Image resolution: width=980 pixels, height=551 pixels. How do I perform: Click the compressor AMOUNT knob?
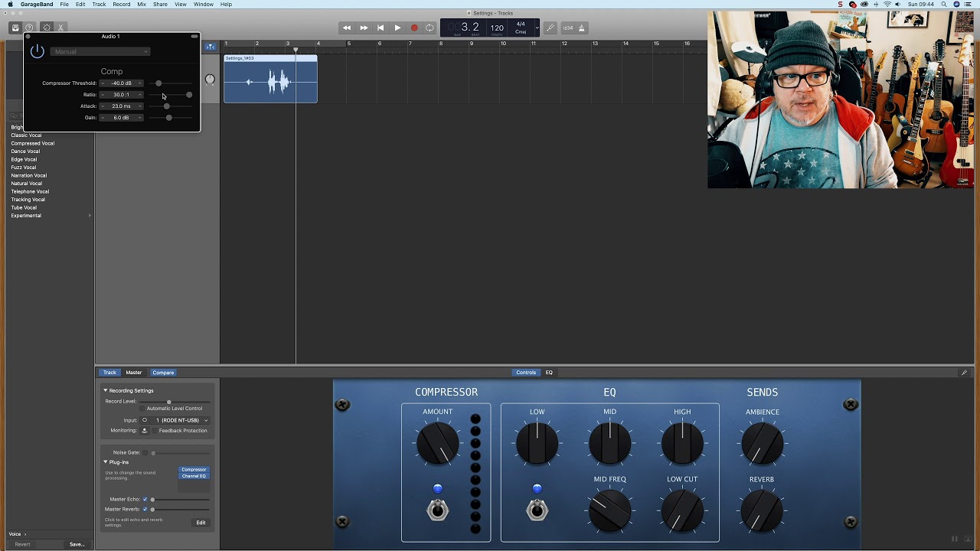(438, 443)
